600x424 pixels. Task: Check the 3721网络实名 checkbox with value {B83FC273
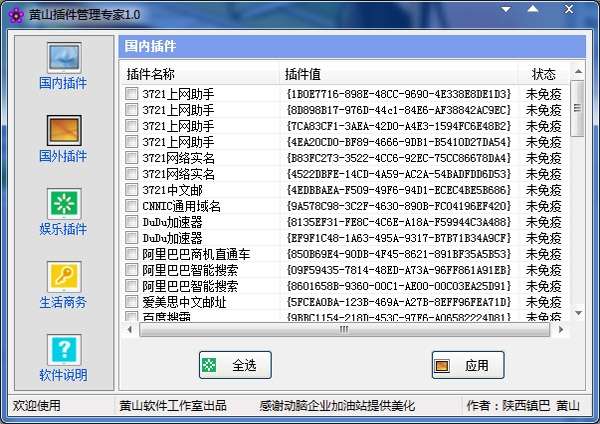(x=132, y=158)
